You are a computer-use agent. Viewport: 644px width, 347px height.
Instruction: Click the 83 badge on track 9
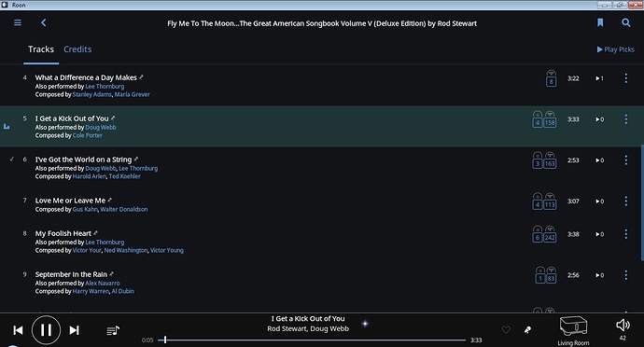click(x=552, y=278)
